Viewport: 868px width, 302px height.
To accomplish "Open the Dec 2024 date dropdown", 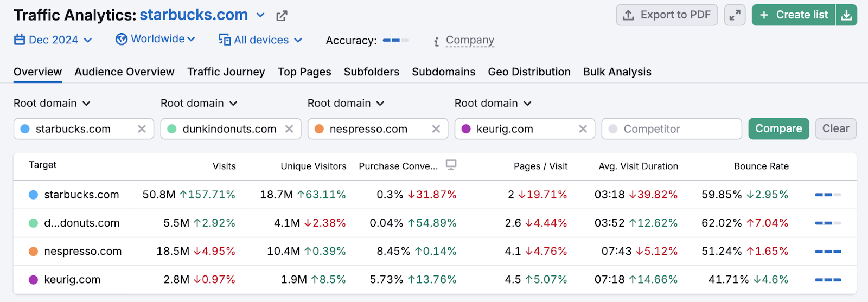I will (53, 40).
